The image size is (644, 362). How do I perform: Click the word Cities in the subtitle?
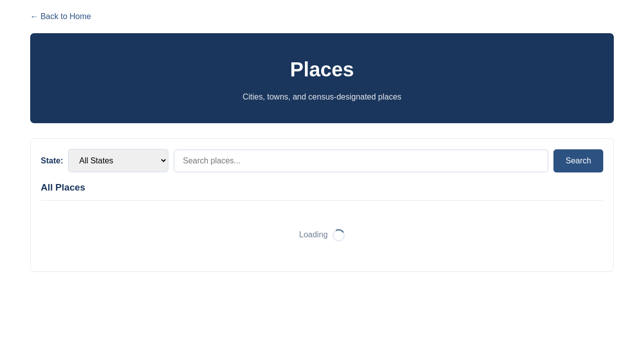tap(253, 97)
